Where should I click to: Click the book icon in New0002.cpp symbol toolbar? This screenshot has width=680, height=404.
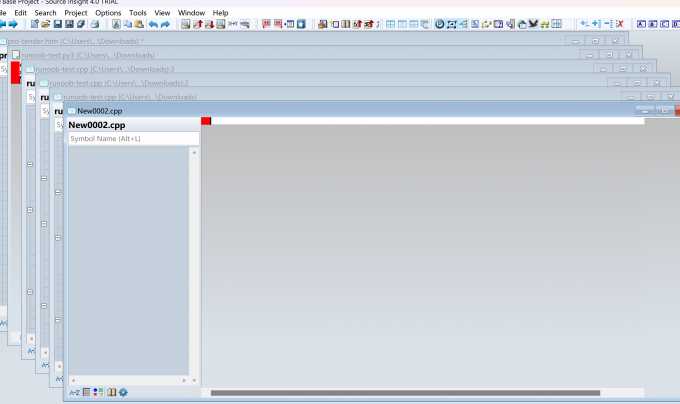pos(111,392)
